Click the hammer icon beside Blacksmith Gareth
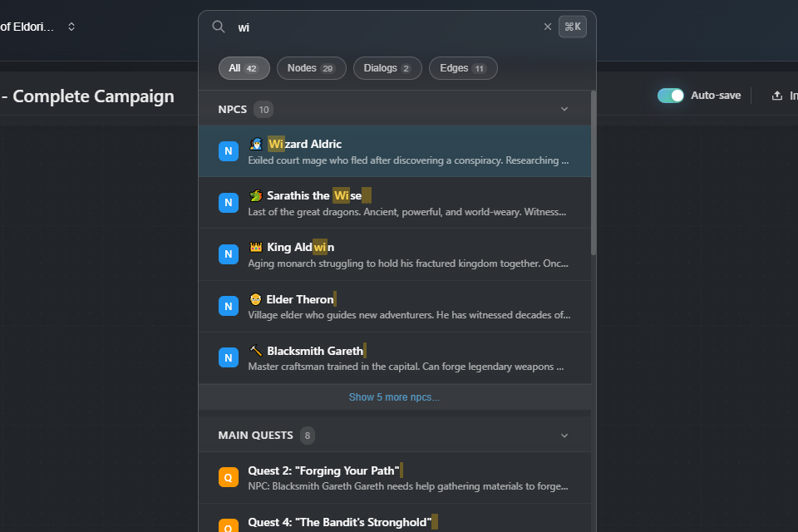Viewport: 798px width, 532px height. click(257, 350)
